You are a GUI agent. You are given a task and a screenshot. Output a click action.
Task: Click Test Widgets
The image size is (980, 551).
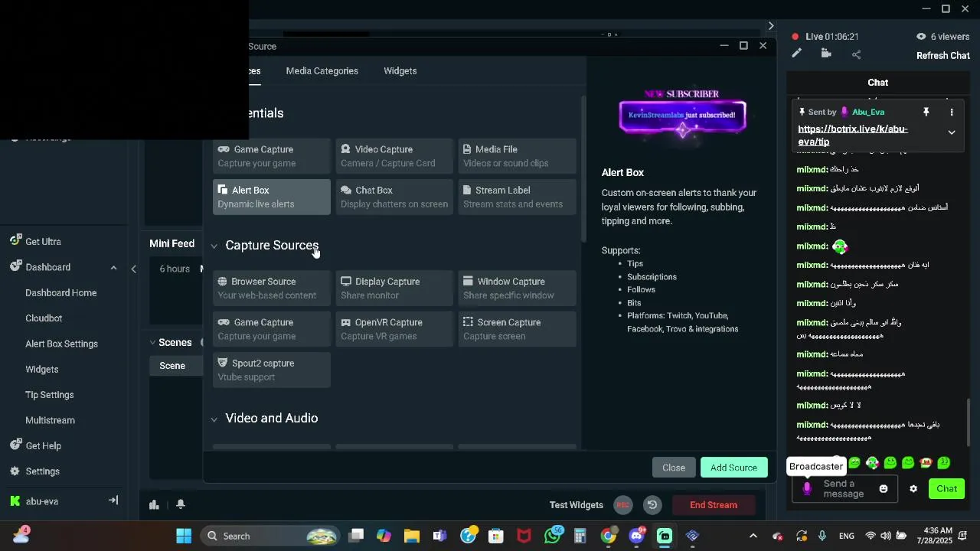[x=577, y=504]
